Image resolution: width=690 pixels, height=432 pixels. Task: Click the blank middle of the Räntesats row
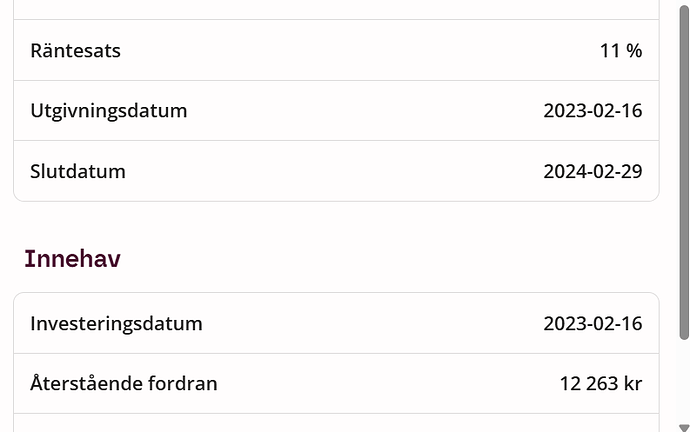[336, 50]
